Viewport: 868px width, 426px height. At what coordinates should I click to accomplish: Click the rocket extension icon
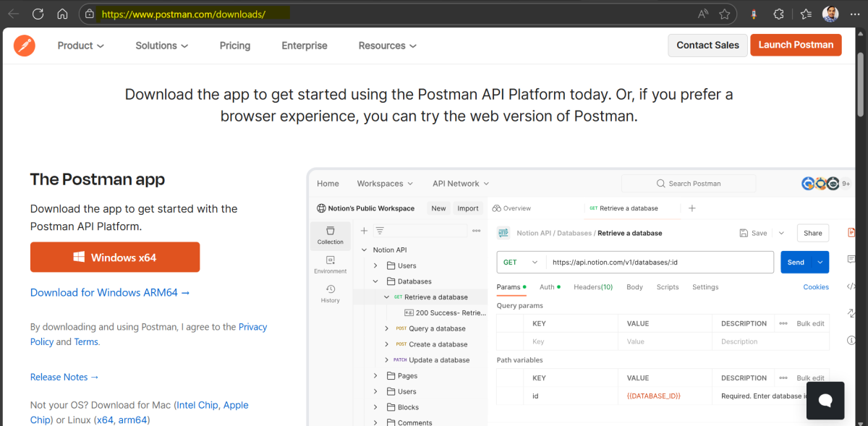[754, 14]
